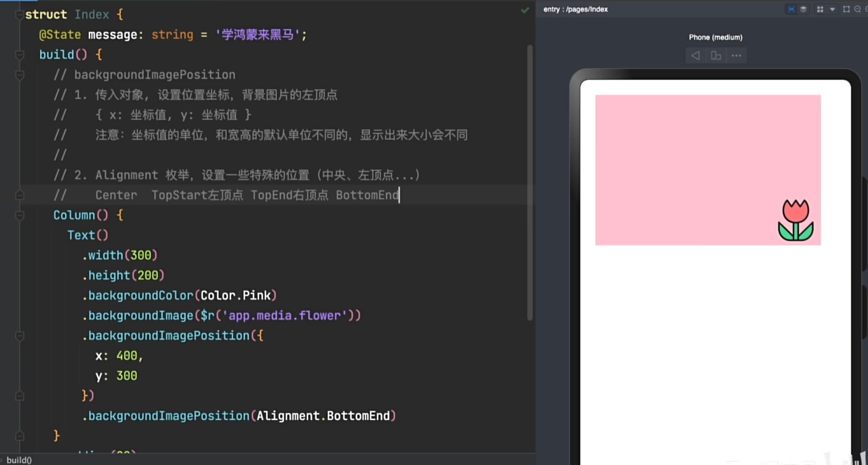
Task: Click the tulip flower image in the preview
Action: [796, 220]
